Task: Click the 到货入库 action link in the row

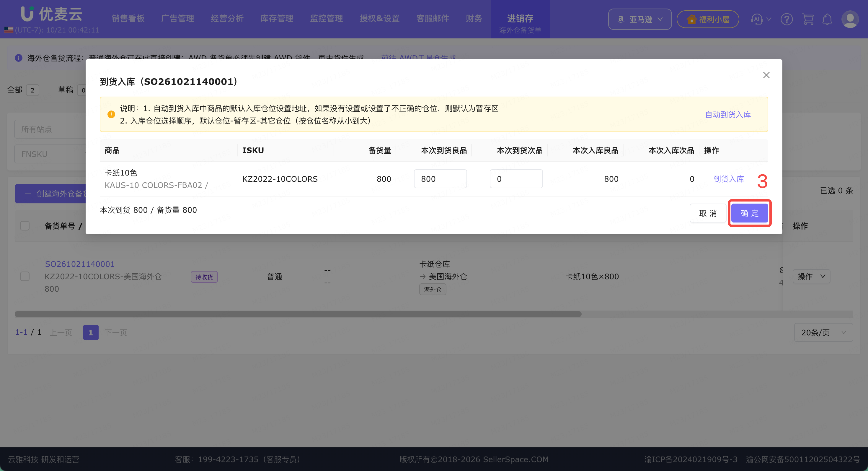Action: (729, 179)
